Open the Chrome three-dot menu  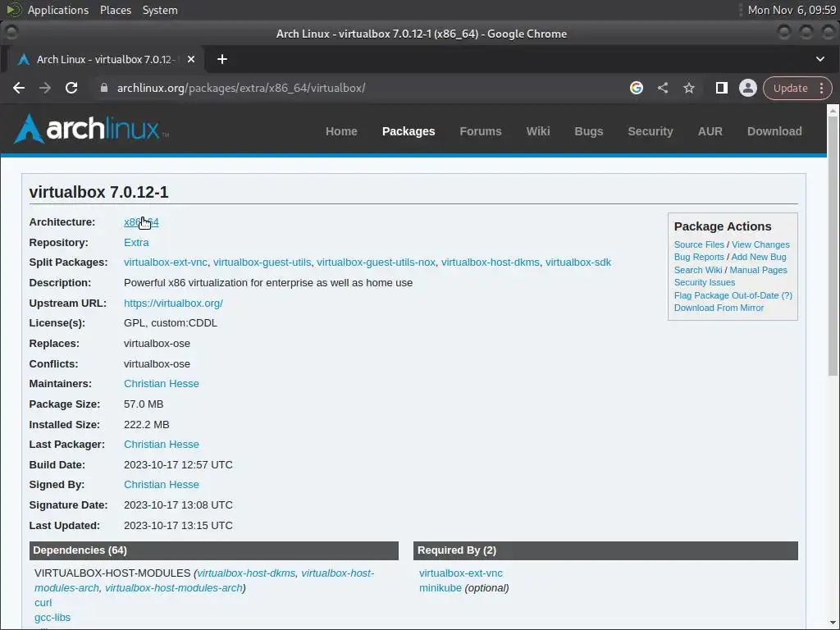822,88
